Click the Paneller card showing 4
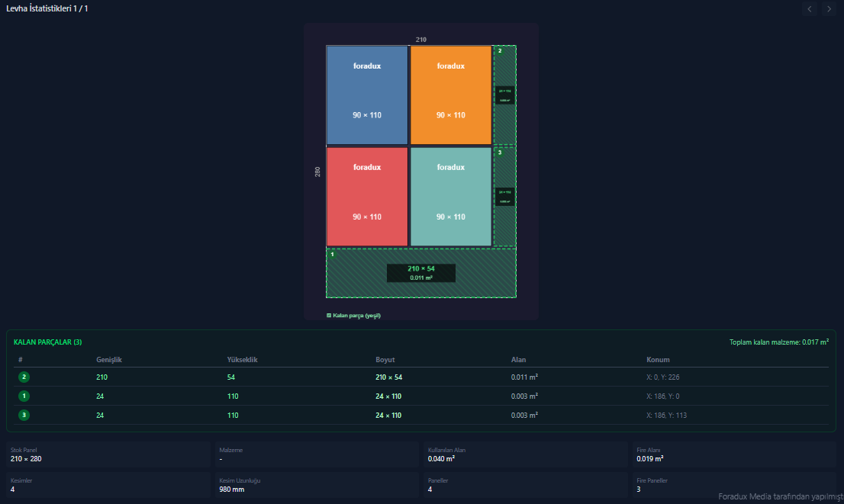The image size is (844, 504). point(525,485)
